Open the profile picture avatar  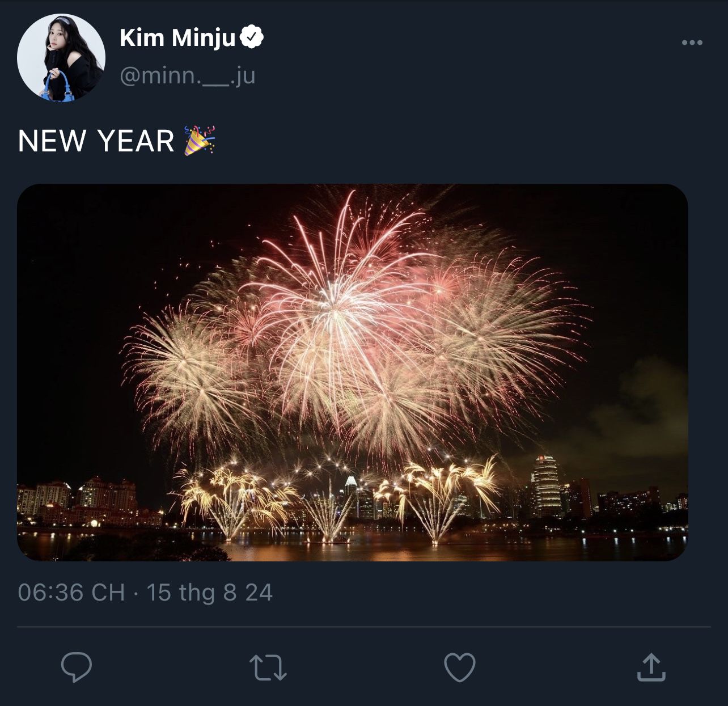tap(61, 58)
